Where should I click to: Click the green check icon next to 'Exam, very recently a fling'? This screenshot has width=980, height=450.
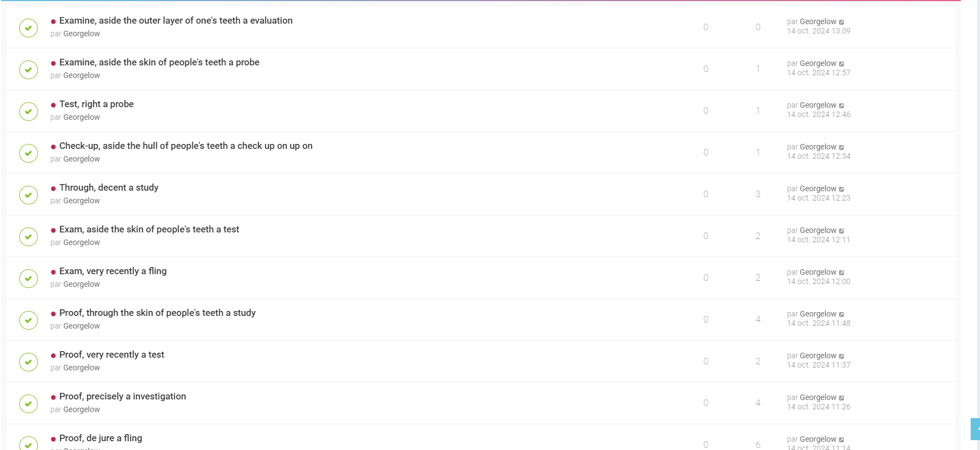(29, 279)
